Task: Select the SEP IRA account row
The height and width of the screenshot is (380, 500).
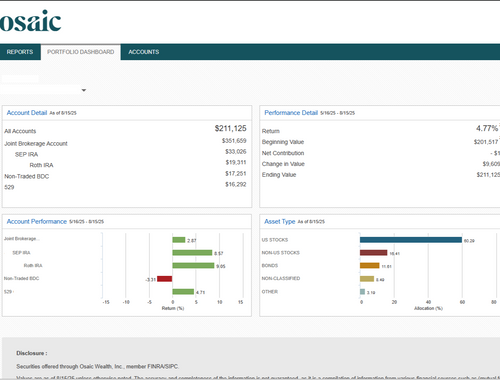Action: [x=125, y=154]
